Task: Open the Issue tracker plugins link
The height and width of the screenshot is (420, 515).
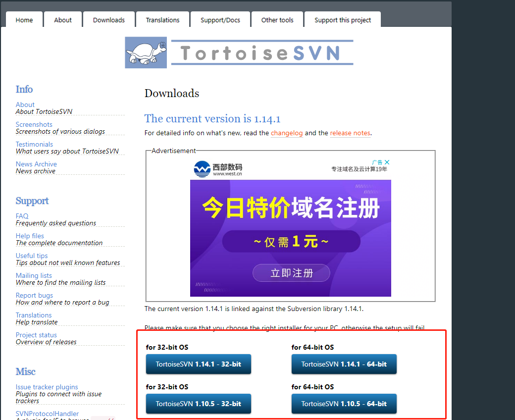Action: click(47, 387)
